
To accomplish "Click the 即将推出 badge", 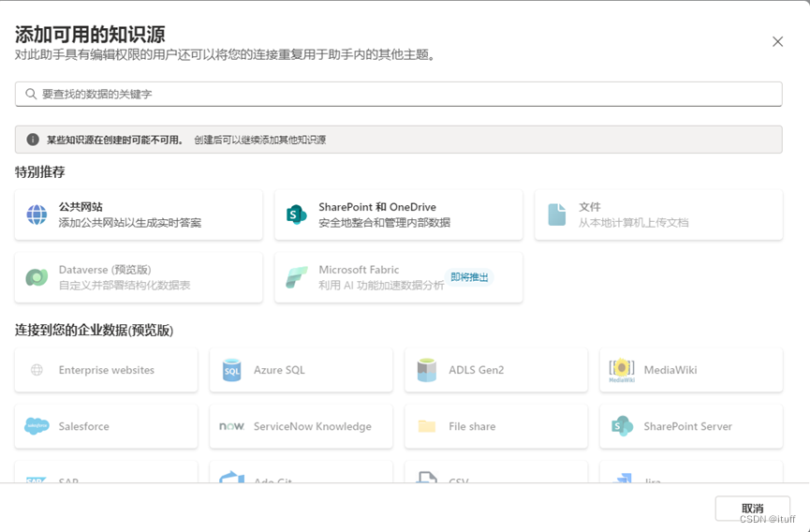I will 469,277.
